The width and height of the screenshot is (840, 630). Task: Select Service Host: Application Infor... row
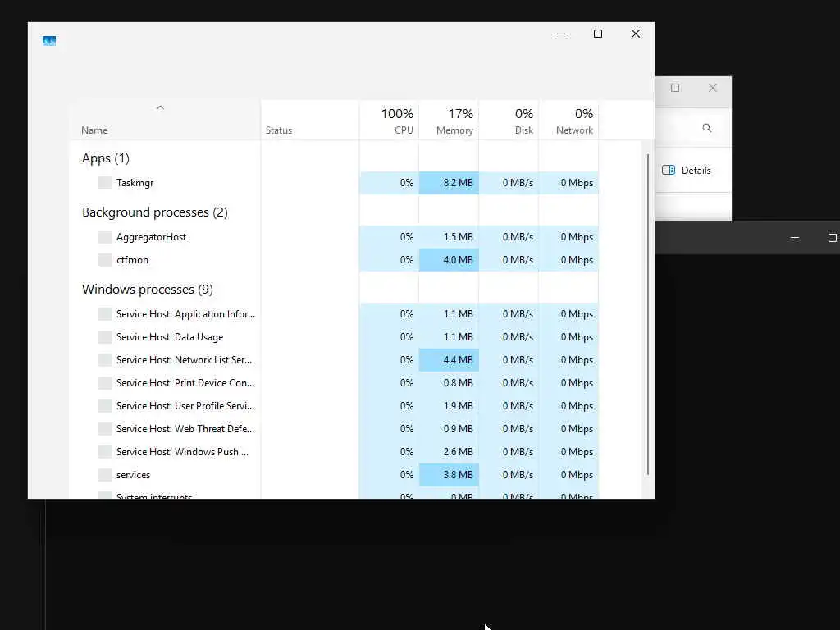(335, 314)
